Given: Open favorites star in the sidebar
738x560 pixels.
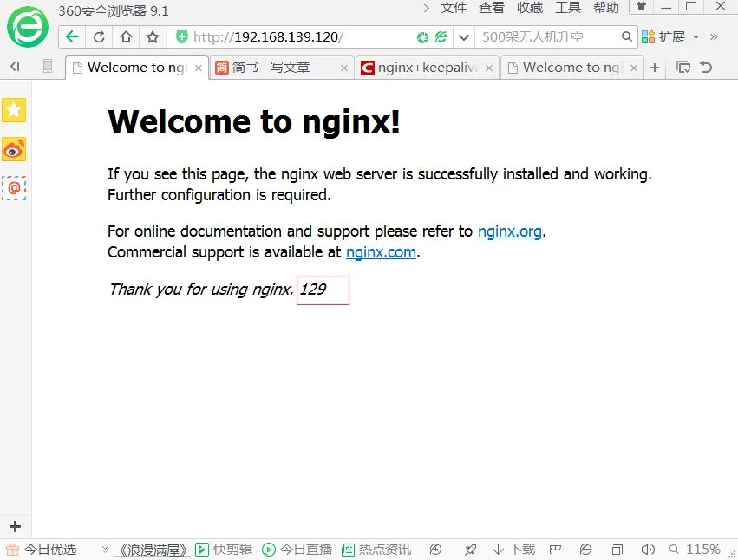Looking at the screenshot, I should coord(14,110).
